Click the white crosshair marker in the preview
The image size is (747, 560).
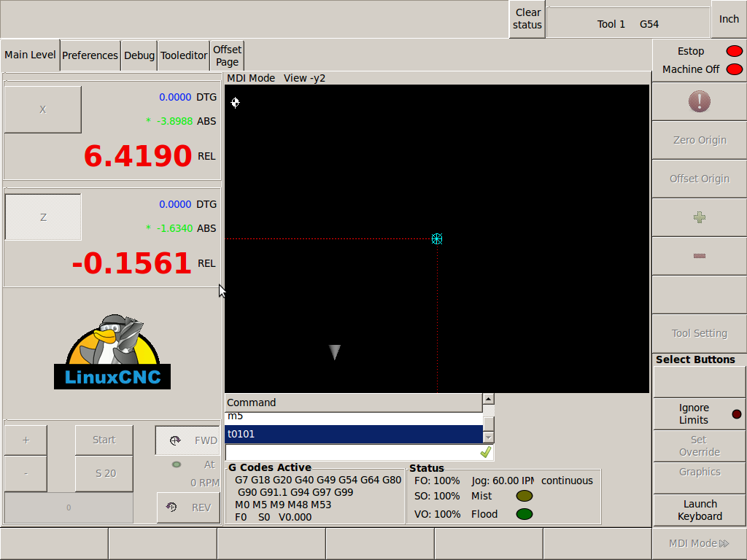[236, 102]
